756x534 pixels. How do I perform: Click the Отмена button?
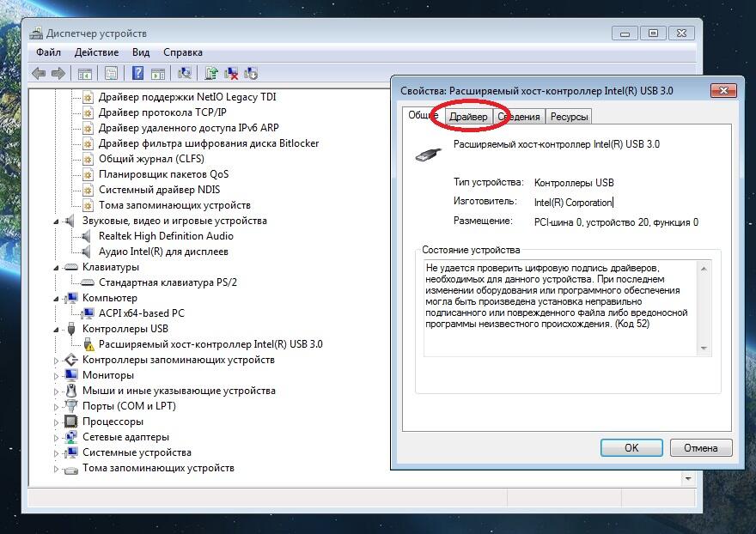coord(700,448)
